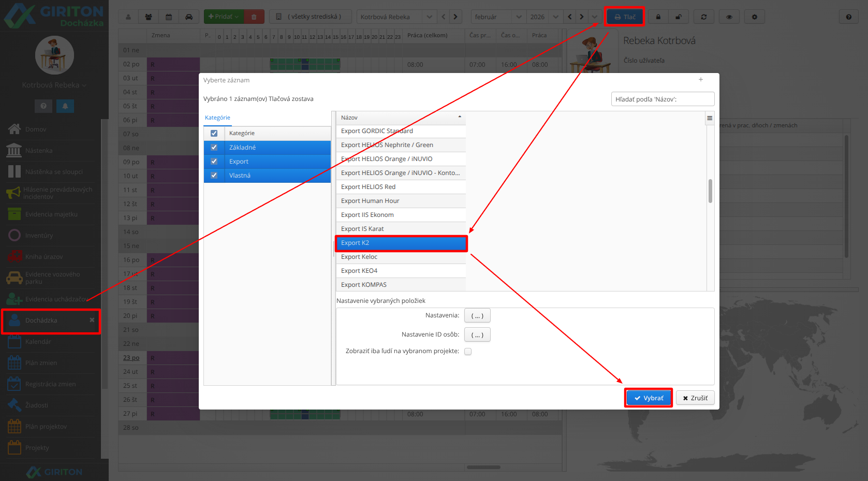This screenshot has height=481, width=868.
Task: Open help via the top-right question mark icon
Action: (x=849, y=17)
